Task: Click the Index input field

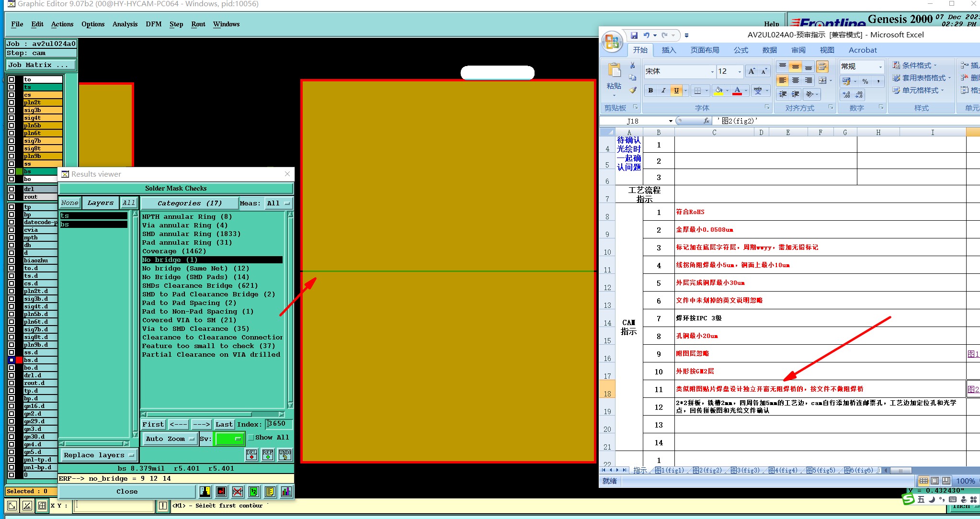Action: [279, 424]
